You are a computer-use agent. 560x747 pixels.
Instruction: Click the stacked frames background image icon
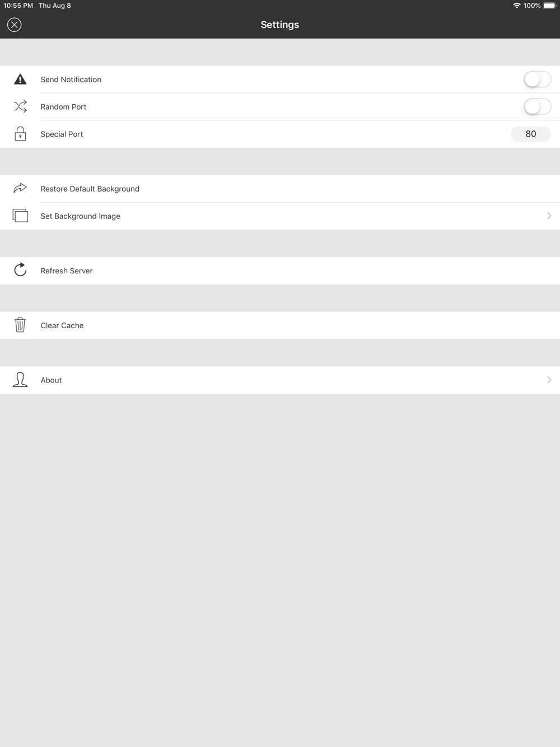(20, 216)
